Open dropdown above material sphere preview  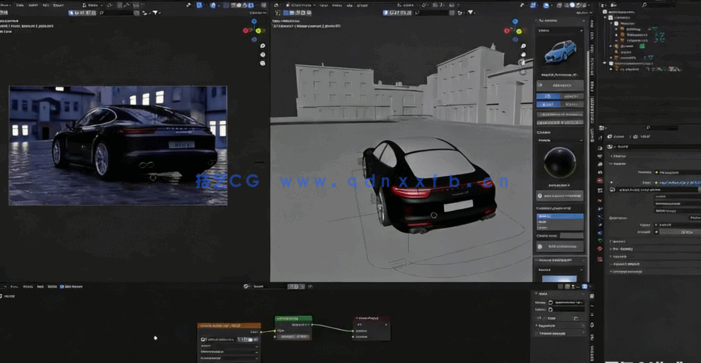(x=560, y=140)
